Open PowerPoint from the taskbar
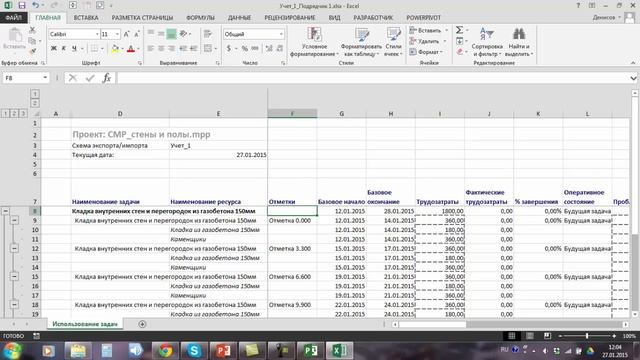The image size is (640, 360). pyautogui.click(x=223, y=351)
